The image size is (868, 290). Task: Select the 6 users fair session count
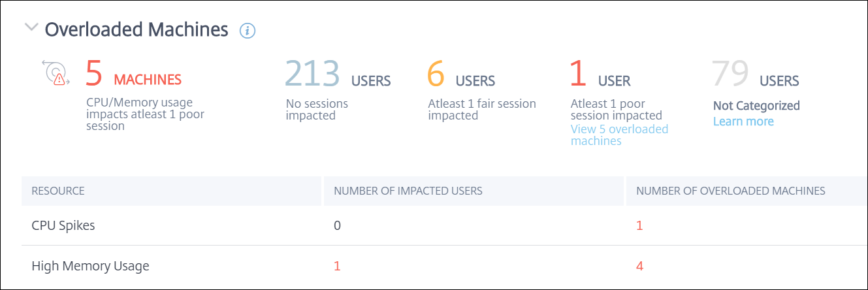pos(436,74)
